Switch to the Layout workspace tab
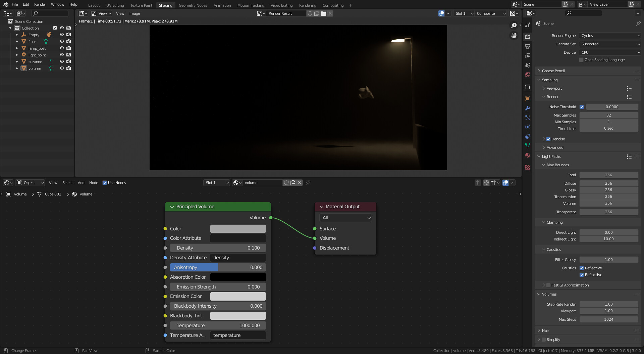This screenshot has height=354, width=644. [x=94, y=5]
